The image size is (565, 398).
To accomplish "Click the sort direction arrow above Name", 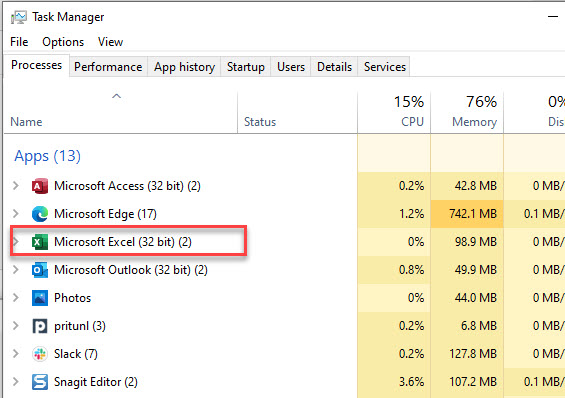I will [x=116, y=96].
